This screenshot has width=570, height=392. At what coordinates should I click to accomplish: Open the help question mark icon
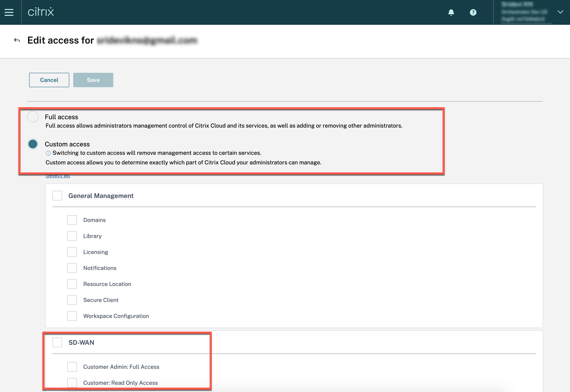473,12
